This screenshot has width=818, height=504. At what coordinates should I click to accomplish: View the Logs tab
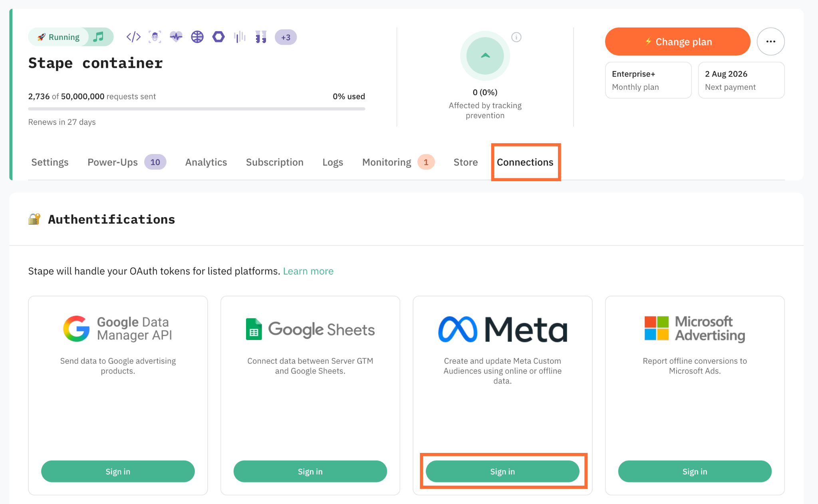pyautogui.click(x=333, y=162)
